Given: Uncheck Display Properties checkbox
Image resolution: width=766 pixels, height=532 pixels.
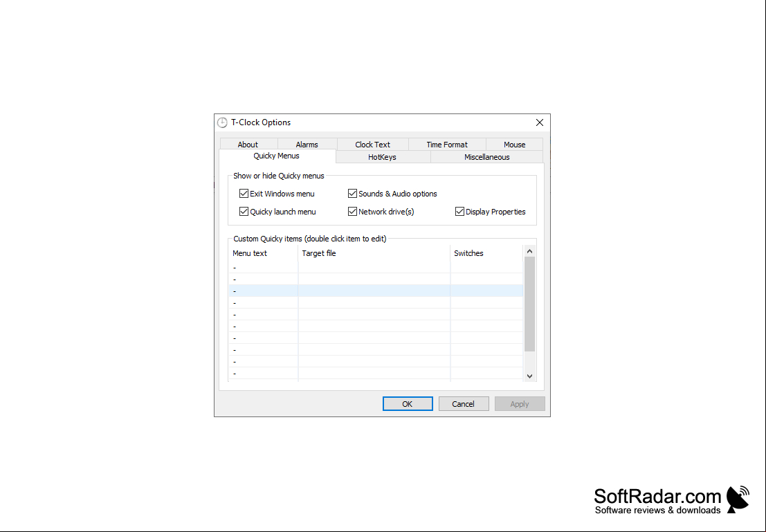Looking at the screenshot, I should pyautogui.click(x=459, y=212).
